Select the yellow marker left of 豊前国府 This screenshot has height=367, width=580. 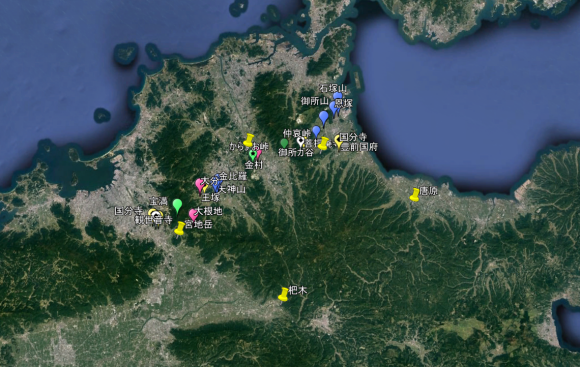click(338, 142)
